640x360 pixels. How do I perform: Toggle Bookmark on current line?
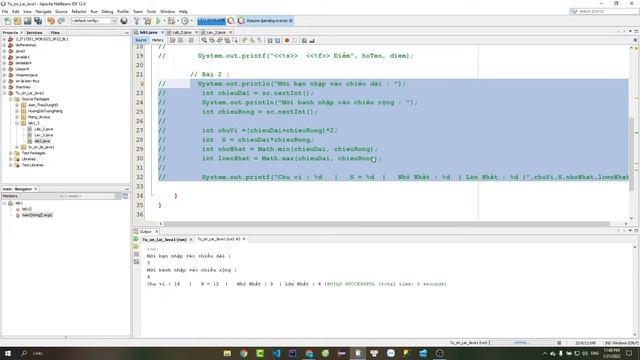click(x=260, y=40)
